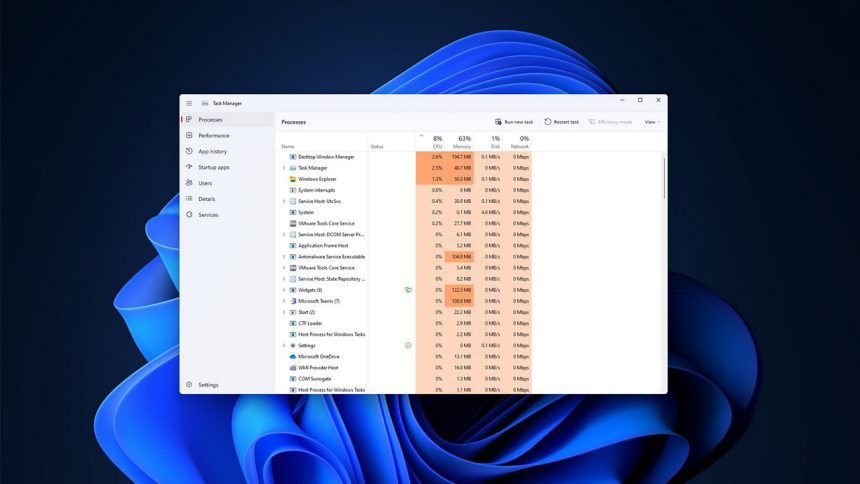Open the View dropdown menu
The height and width of the screenshot is (484, 860).
coord(652,122)
